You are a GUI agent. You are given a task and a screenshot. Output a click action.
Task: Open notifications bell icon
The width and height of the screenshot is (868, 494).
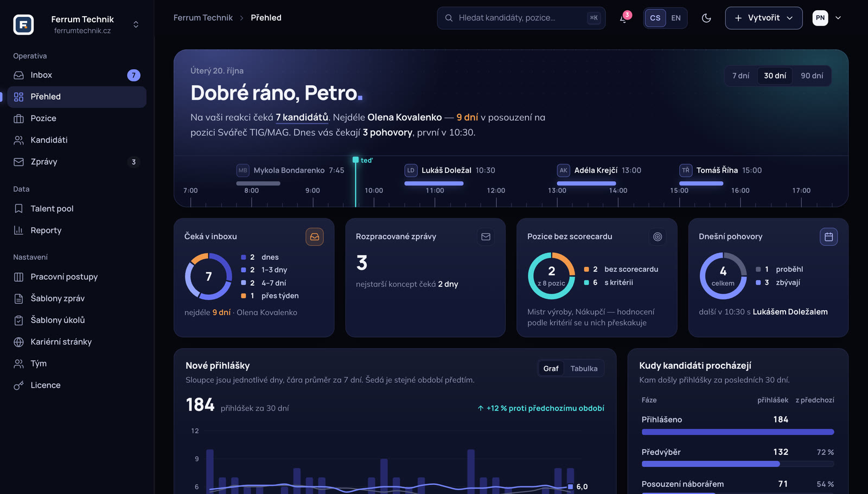tap(623, 18)
